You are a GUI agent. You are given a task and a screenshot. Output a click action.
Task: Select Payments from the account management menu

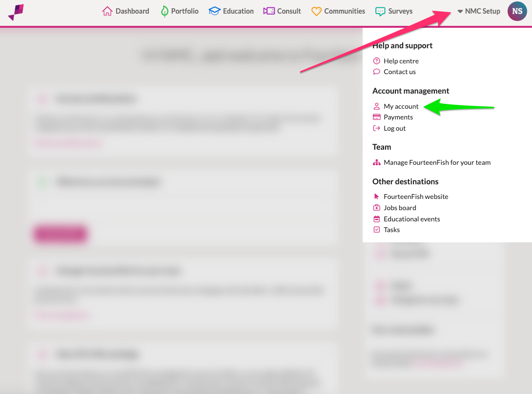[x=398, y=117]
